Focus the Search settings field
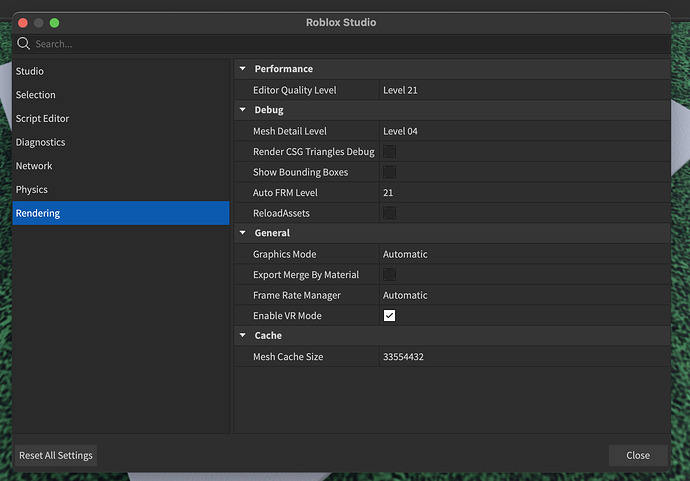 [x=341, y=44]
